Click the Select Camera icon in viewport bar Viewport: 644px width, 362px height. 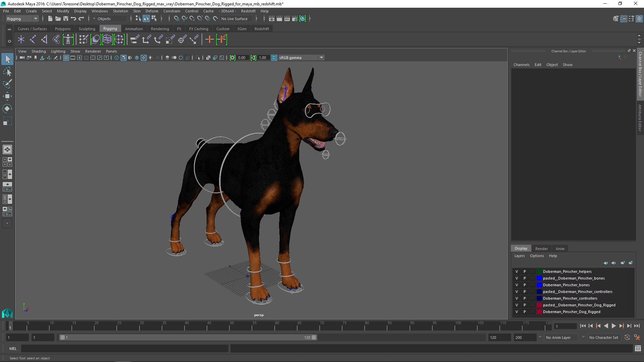(22, 58)
